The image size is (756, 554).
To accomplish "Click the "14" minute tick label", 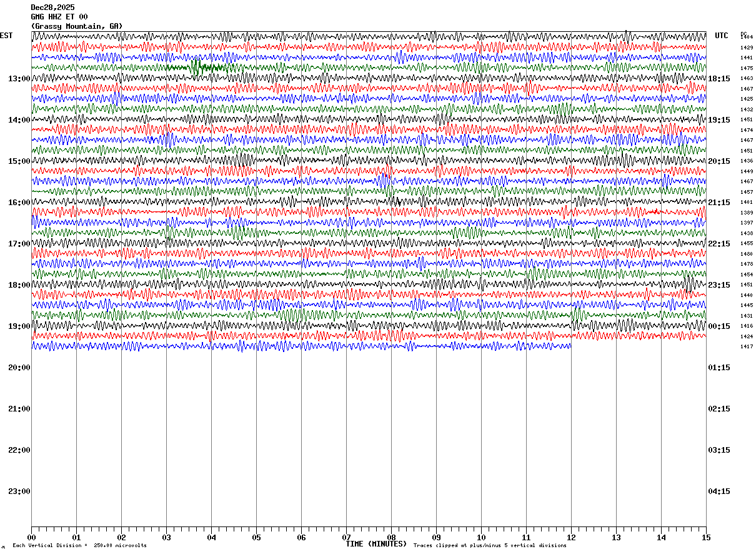I will coord(661,537).
